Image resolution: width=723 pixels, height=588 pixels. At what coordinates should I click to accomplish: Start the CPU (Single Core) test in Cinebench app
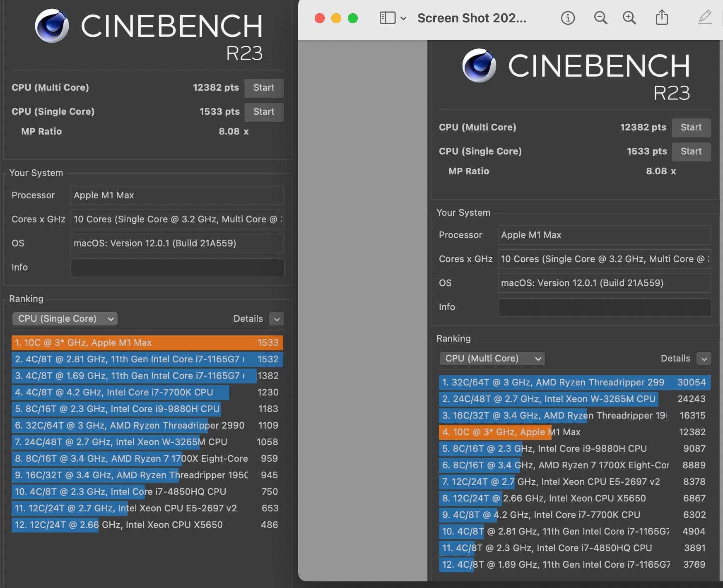point(264,112)
